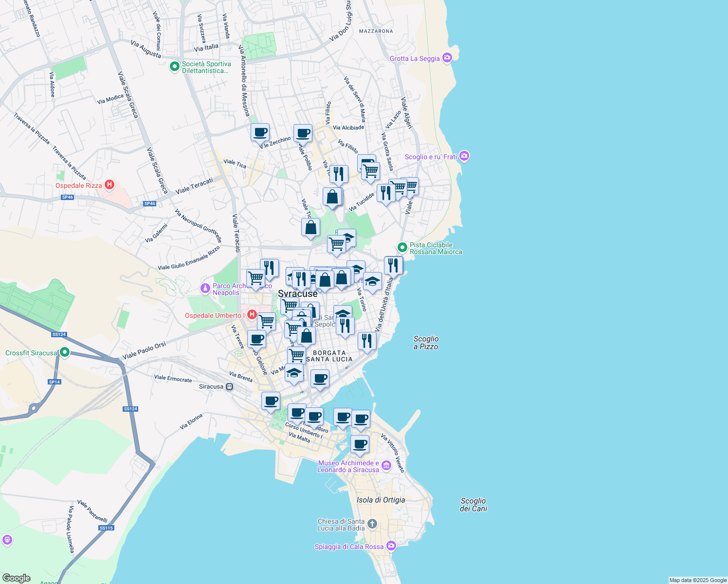The width and height of the screenshot is (728, 584).
Task: Click the Ospedale Rizza label
Action: [79, 185]
